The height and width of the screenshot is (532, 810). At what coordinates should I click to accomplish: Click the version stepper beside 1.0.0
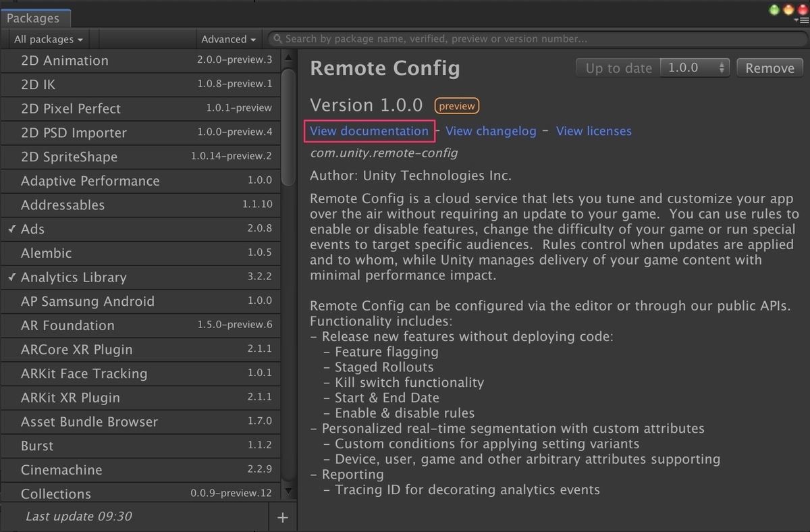(x=722, y=67)
